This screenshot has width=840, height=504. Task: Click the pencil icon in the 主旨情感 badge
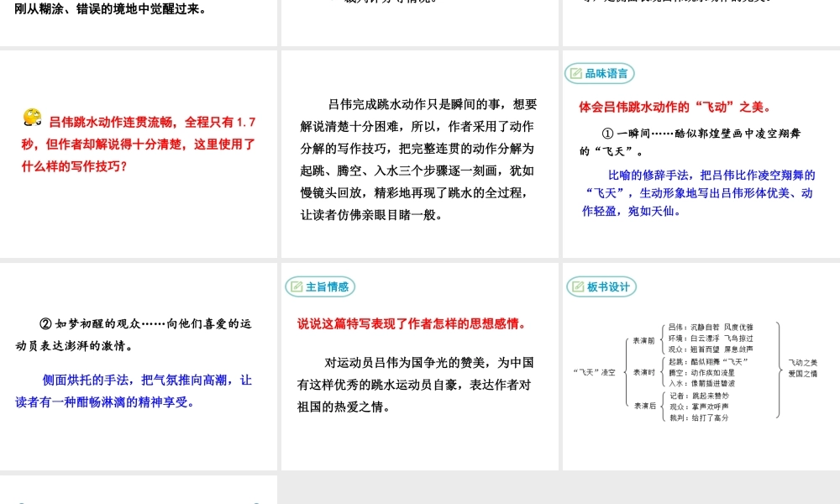(x=297, y=286)
